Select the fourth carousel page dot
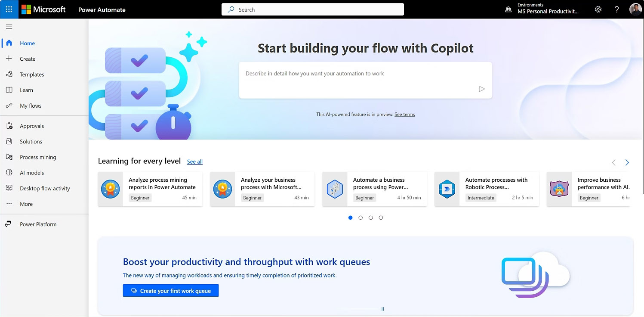 pyautogui.click(x=381, y=218)
